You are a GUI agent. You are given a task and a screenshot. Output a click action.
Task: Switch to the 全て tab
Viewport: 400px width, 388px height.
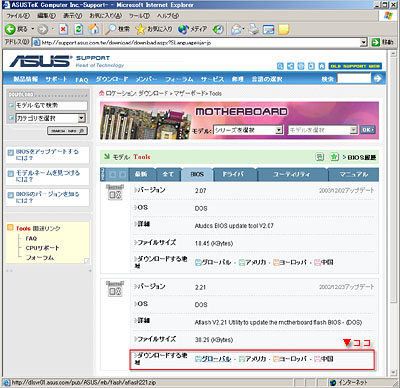tap(168, 174)
